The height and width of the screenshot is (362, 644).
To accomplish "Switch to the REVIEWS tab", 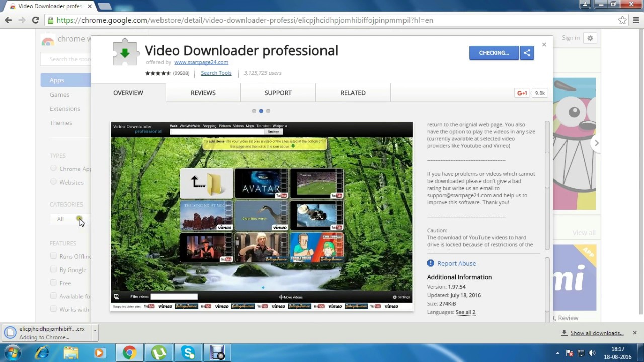I will 203,93.
